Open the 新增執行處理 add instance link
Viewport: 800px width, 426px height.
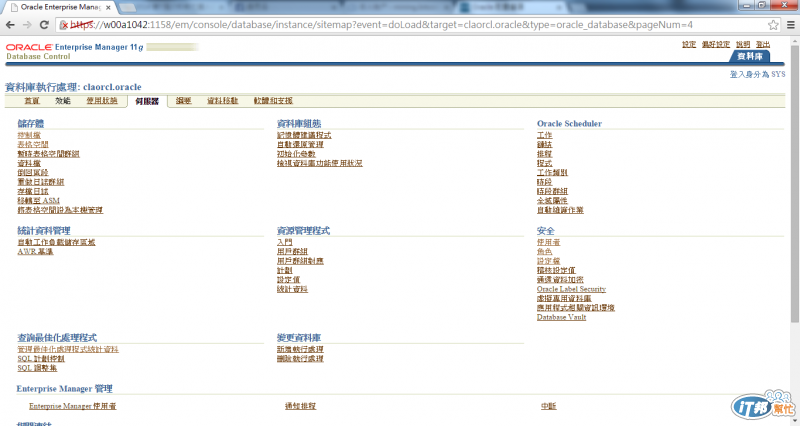coord(300,349)
